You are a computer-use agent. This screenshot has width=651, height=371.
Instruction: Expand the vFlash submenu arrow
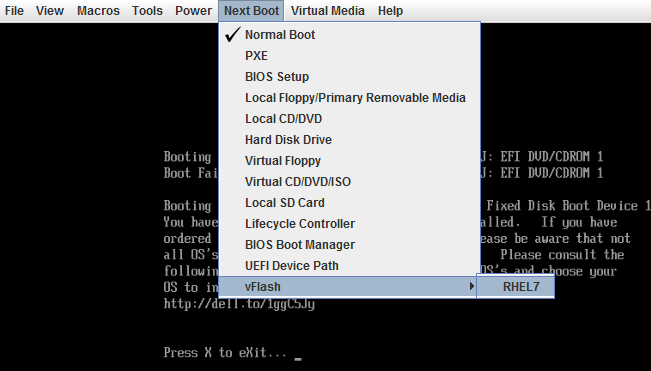pos(472,286)
